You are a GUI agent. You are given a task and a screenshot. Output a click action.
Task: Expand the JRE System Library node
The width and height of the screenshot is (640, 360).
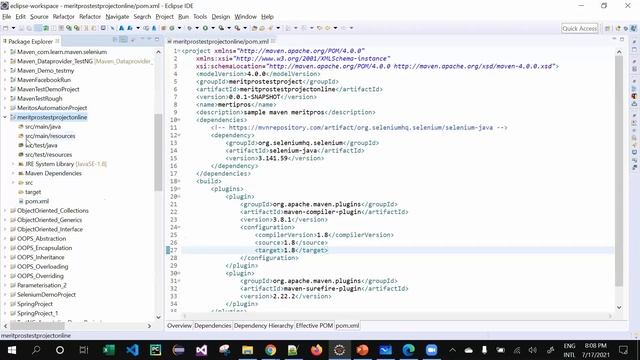tap(13, 164)
